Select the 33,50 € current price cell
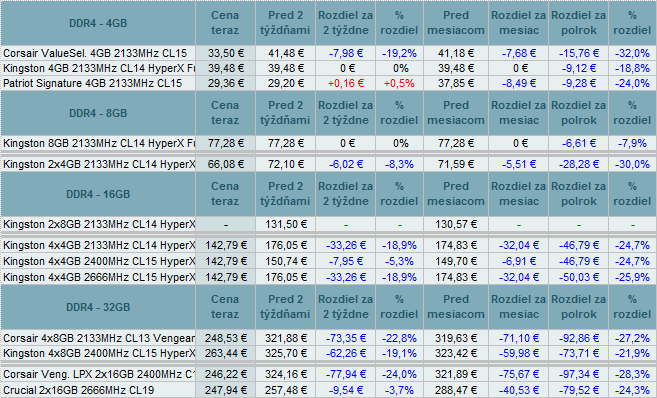Screen dimensions: 657x398 coord(225,53)
